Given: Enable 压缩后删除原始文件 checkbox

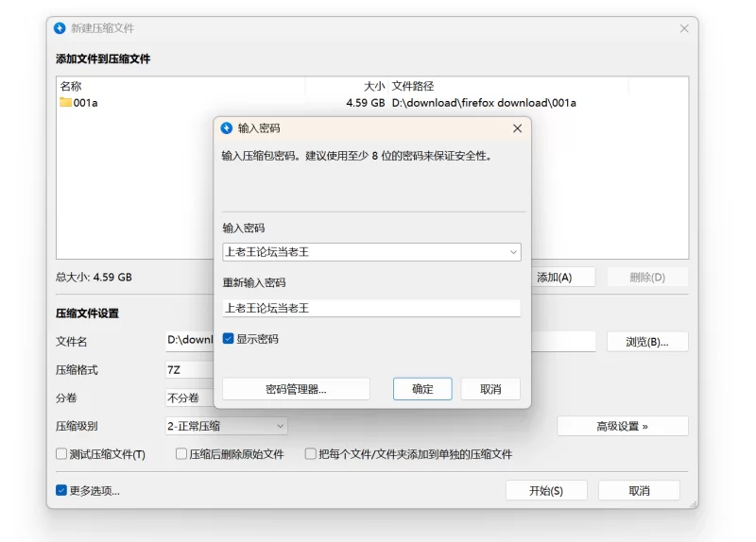Looking at the screenshot, I should pos(181,454).
